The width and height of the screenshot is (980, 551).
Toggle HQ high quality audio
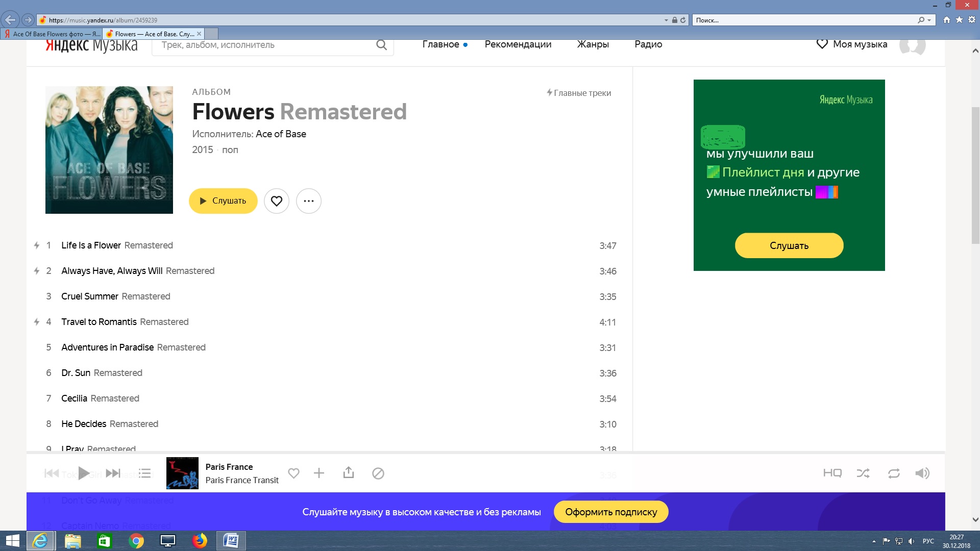pyautogui.click(x=832, y=473)
